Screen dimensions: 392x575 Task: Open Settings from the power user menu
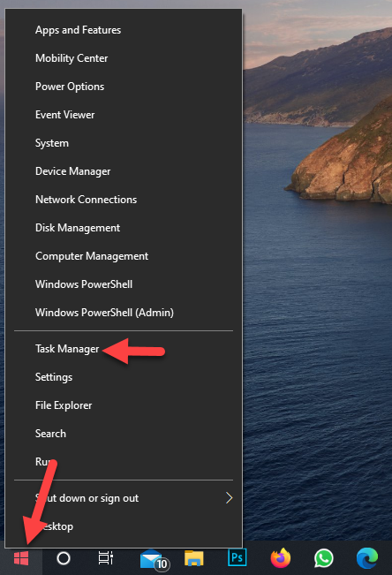click(54, 377)
